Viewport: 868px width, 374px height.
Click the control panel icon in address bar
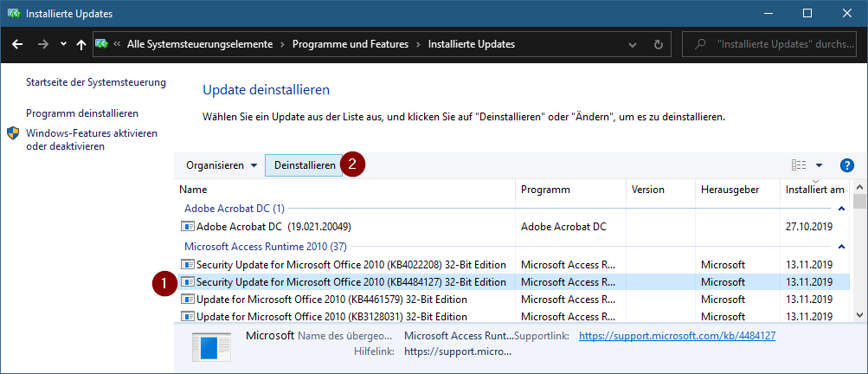tap(101, 44)
